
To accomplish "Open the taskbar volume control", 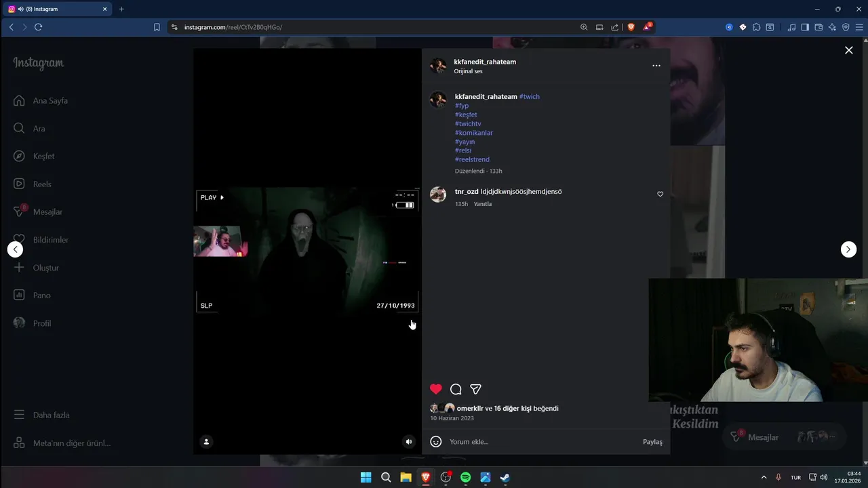I will pos(824,477).
